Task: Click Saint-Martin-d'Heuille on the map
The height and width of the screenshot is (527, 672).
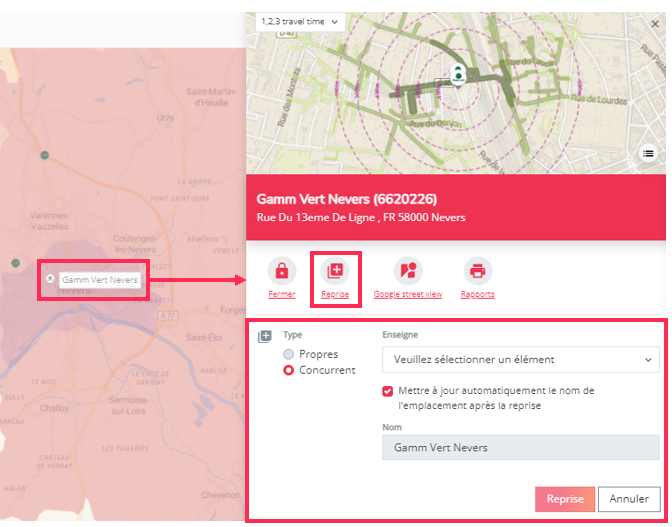Action: [x=211, y=97]
